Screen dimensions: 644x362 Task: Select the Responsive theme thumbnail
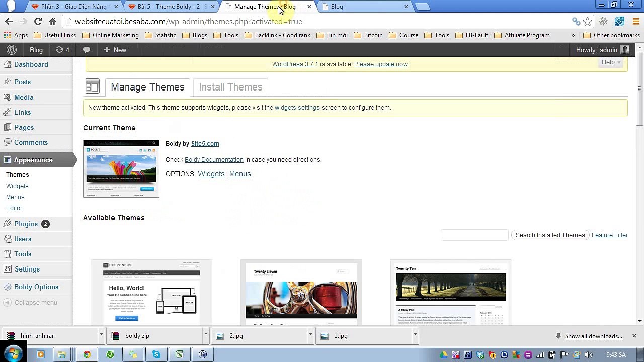(x=151, y=293)
